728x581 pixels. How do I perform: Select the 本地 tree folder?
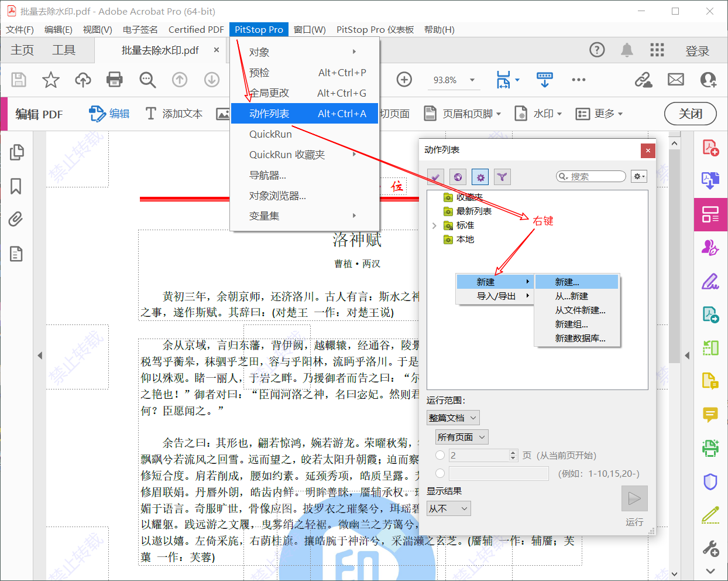[459, 240]
